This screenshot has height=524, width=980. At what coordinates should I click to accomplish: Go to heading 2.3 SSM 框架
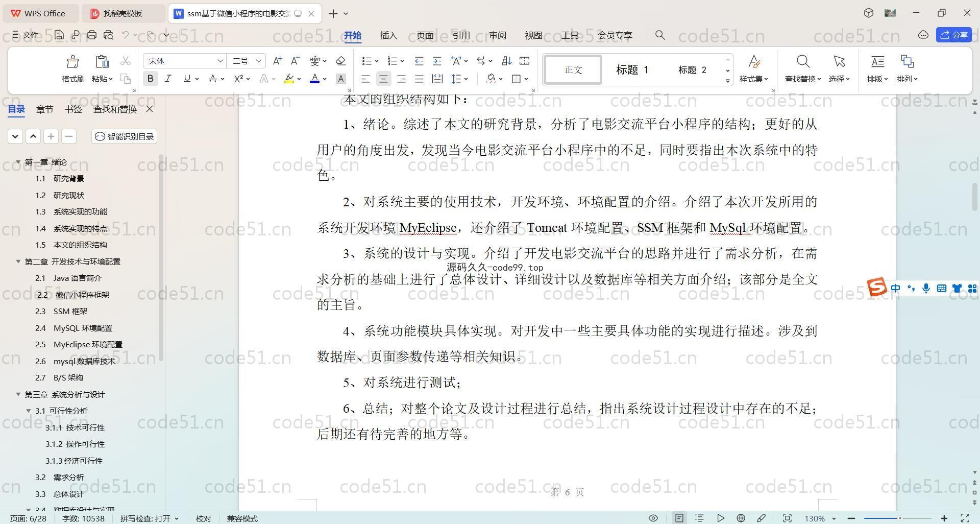click(61, 311)
